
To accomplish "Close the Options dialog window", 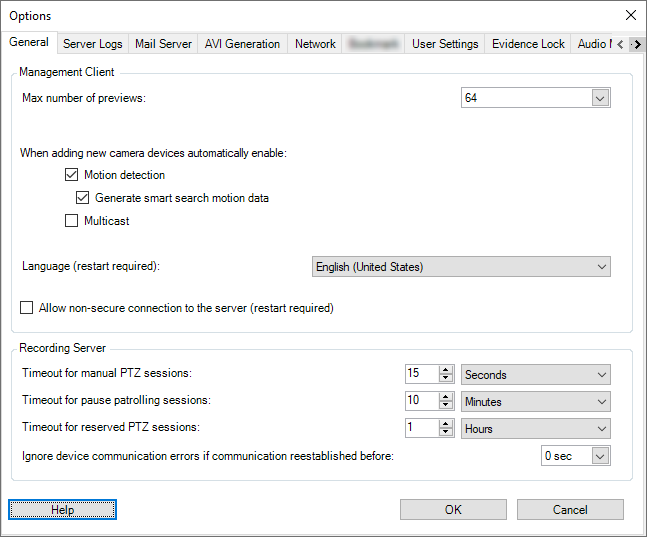I will pos(630,15).
